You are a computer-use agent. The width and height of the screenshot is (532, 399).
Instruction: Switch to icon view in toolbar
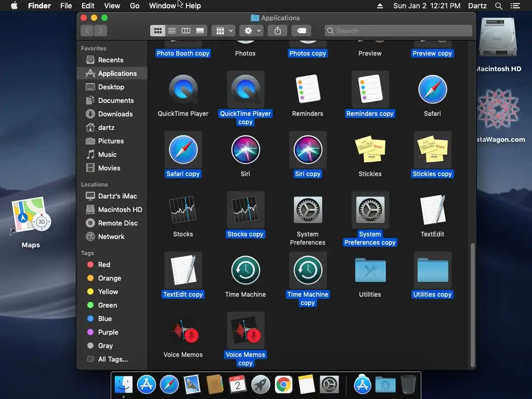coord(158,31)
